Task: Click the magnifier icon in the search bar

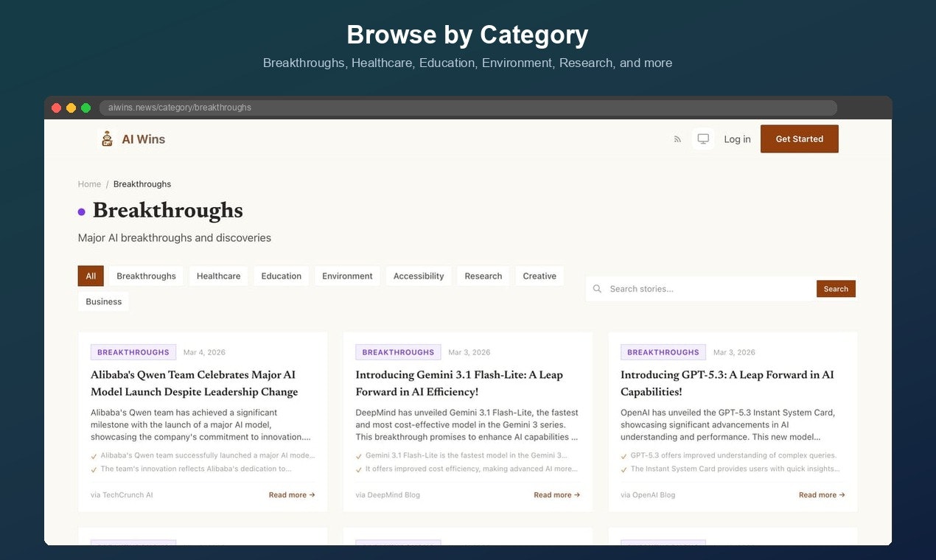Action: 598,289
